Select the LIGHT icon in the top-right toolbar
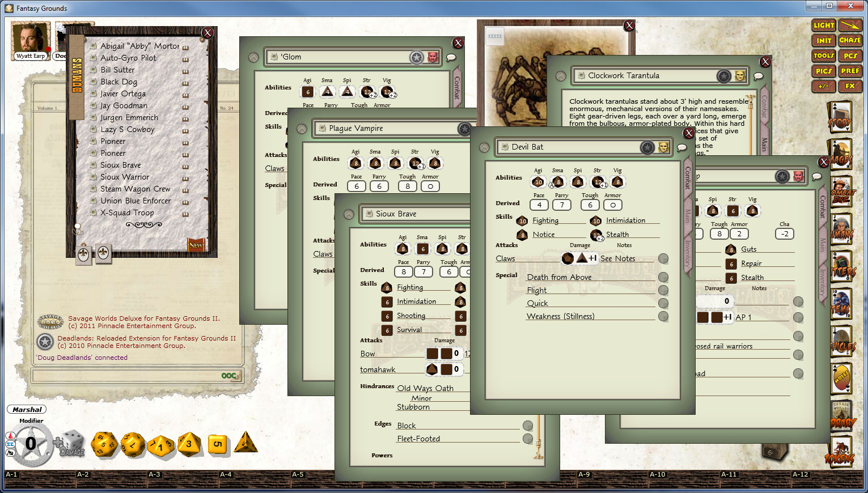This screenshot has width=868, height=493. [x=823, y=25]
